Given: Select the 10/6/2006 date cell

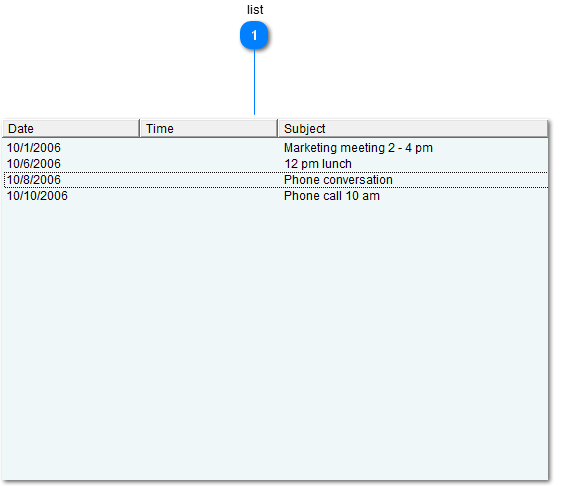Looking at the screenshot, I should point(34,164).
